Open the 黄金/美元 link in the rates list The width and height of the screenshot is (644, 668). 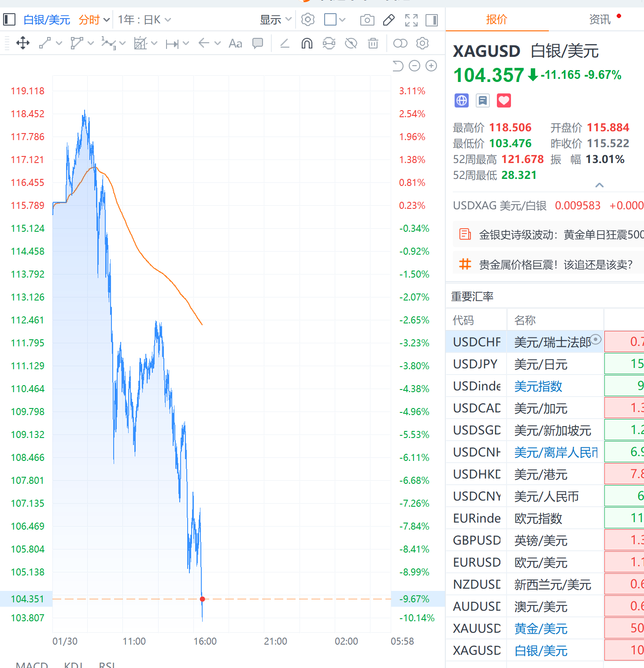540,629
